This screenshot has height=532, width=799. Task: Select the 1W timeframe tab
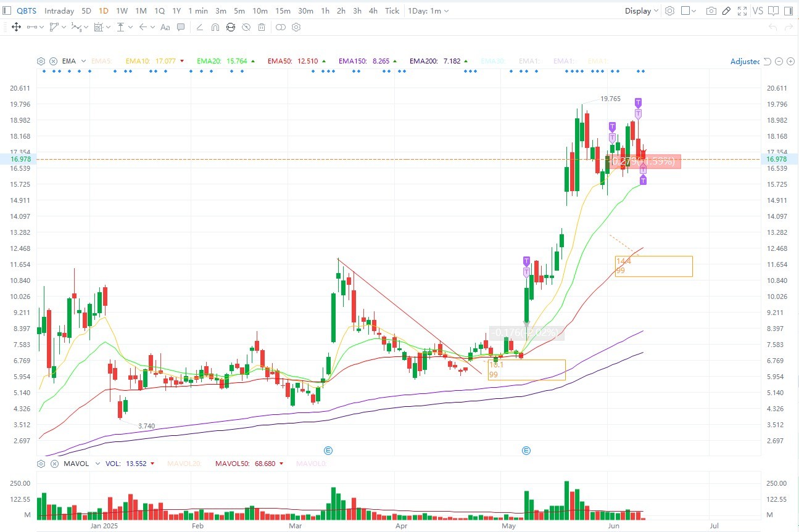click(x=122, y=10)
